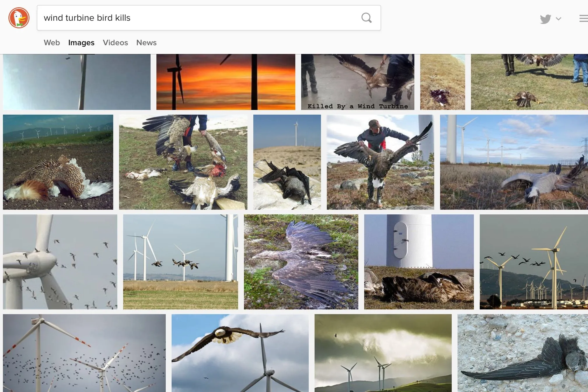
Task: Open the geese flying past turbines image
Action: point(180,262)
